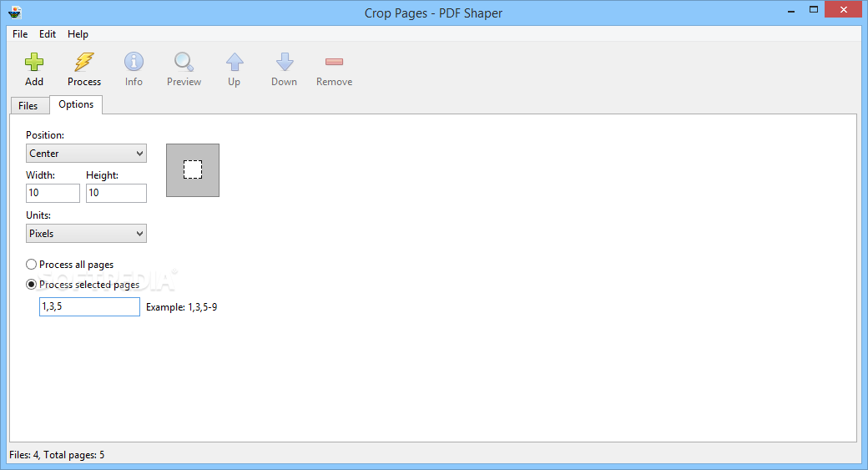Click the PDF Shaper app icon in title bar
This screenshot has width=868, height=470.
15,13
